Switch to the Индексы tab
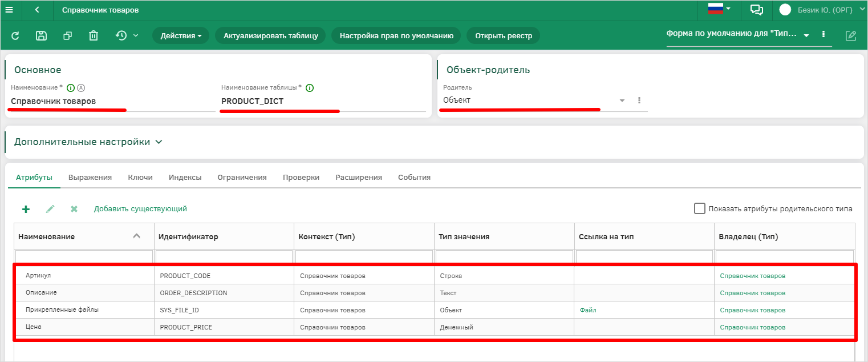The image size is (868, 362). [x=185, y=178]
